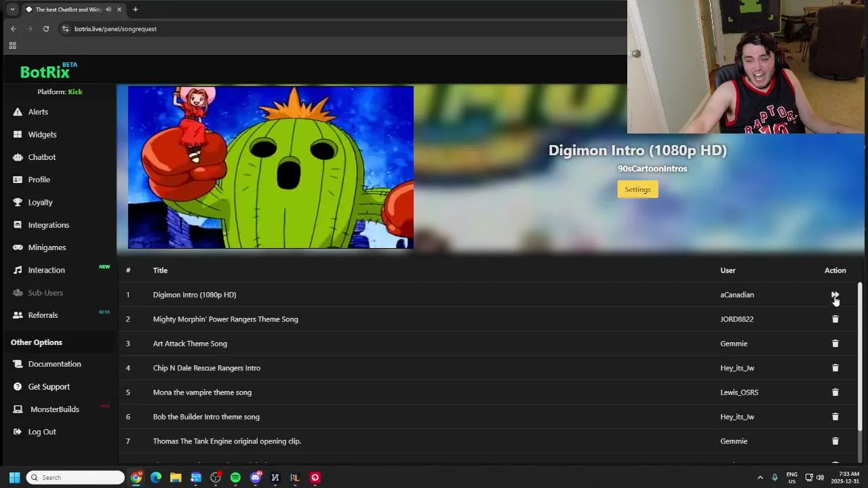
Task: Open Discord from taskbar
Action: pos(256,477)
